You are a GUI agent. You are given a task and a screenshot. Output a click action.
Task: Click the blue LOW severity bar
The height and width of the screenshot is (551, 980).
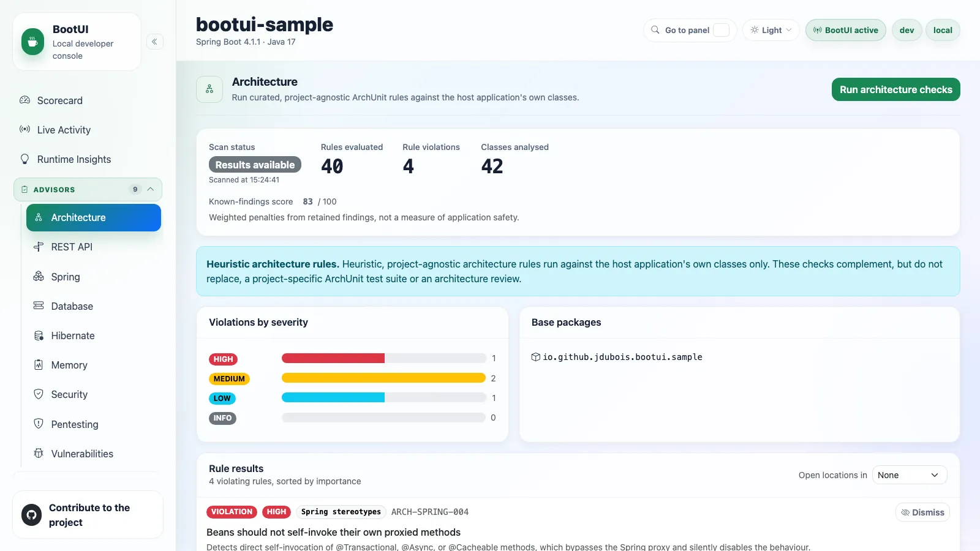click(x=333, y=397)
